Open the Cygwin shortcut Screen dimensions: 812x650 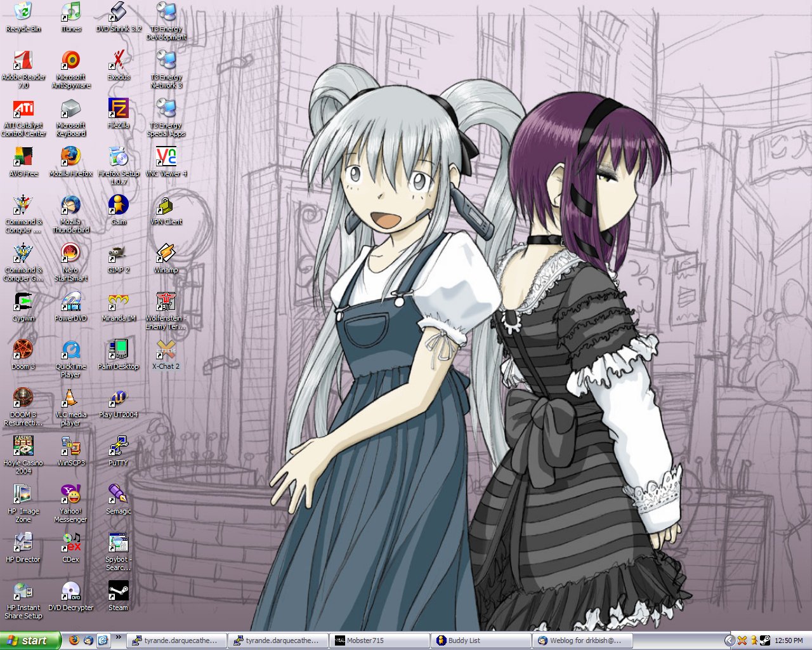click(23, 307)
